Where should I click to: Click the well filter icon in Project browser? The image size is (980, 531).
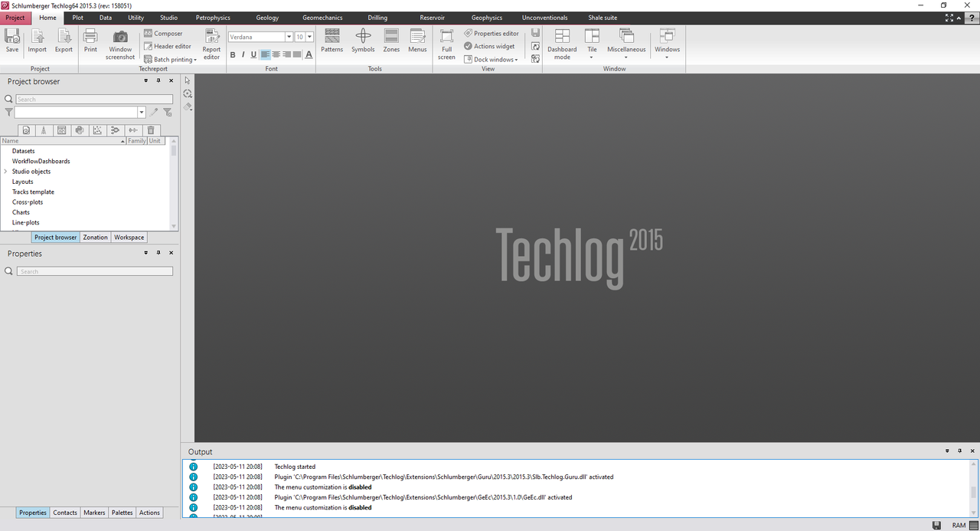44,130
